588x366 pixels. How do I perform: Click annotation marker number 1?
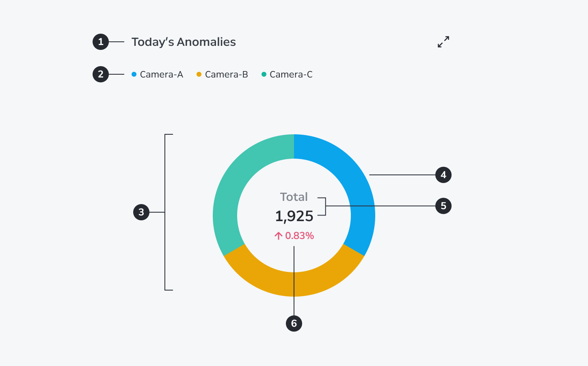(101, 42)
